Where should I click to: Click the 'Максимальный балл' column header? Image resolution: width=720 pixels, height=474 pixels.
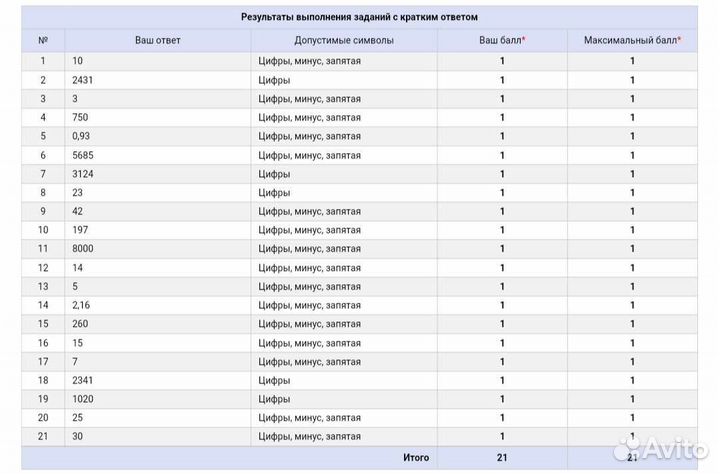tap(632, 40)
